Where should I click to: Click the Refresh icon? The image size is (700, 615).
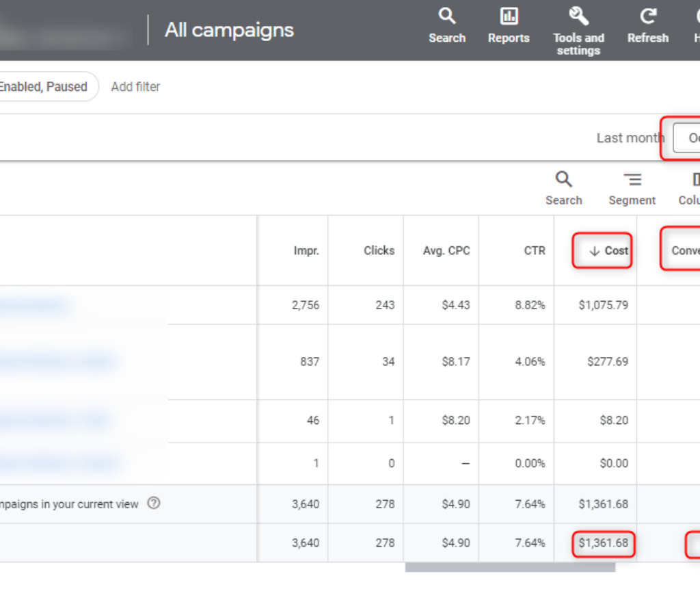tap(647, 16)
